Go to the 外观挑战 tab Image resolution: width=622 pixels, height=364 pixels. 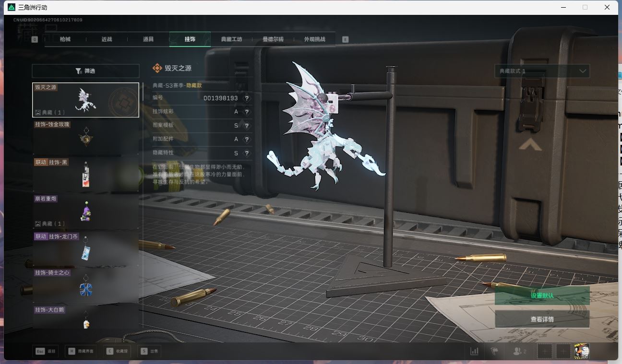click(x=314, y=39)
